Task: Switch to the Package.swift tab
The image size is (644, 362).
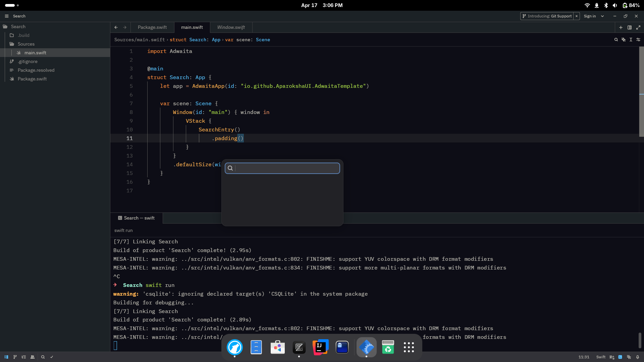Action: tap(152, 27)
